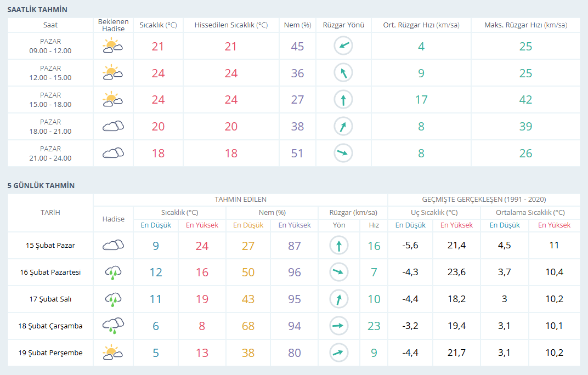Click wind direction arrow for 15 Şubat Pazar
This screenshot has height=375, width=588.
(338, 246)
